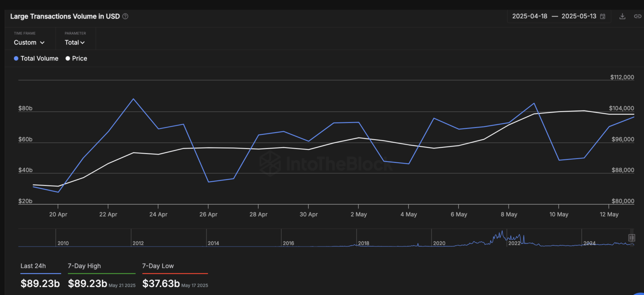Click the help icon next to the title

click(x=125, y=16)
